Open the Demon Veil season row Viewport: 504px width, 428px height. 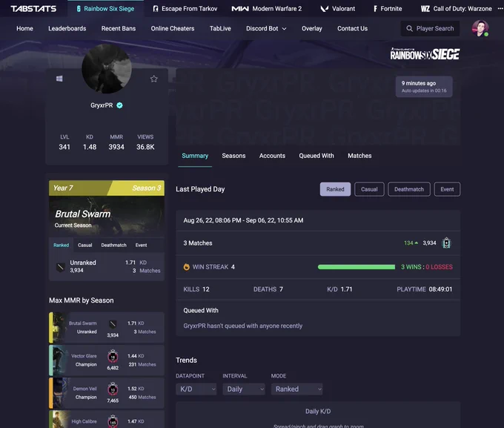click(107, 393)
